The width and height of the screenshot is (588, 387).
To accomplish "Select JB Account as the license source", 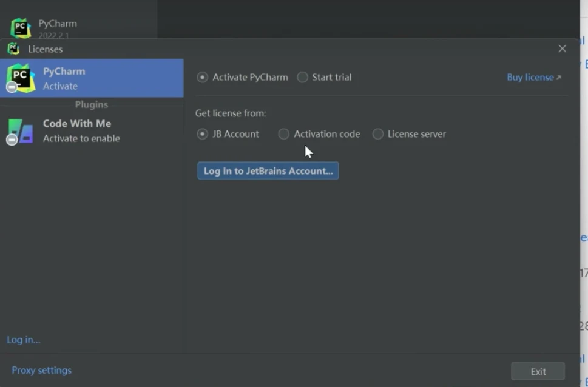I will (203, 134).
